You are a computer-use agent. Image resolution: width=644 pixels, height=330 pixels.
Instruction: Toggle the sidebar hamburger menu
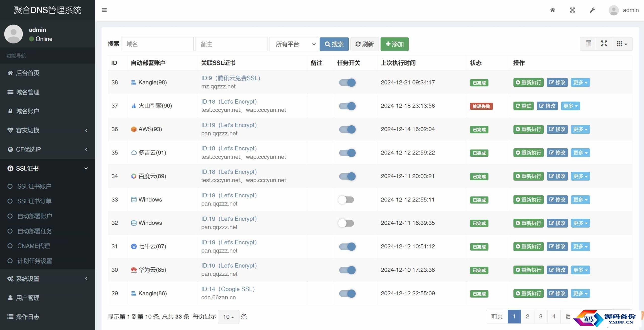(104, 10)
